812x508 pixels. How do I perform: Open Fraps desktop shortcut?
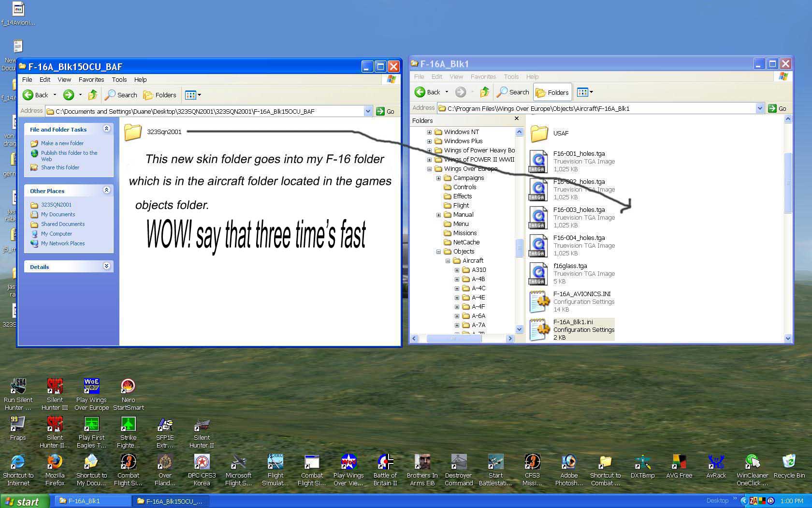pyautogui.click(x=18, y=429)
